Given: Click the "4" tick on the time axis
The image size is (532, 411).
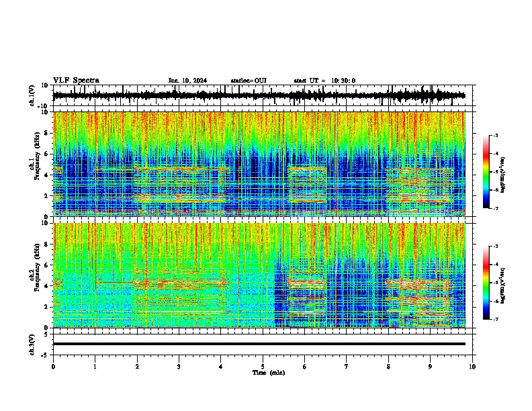Looking at the screenshot, I should [x=221, y=367].
